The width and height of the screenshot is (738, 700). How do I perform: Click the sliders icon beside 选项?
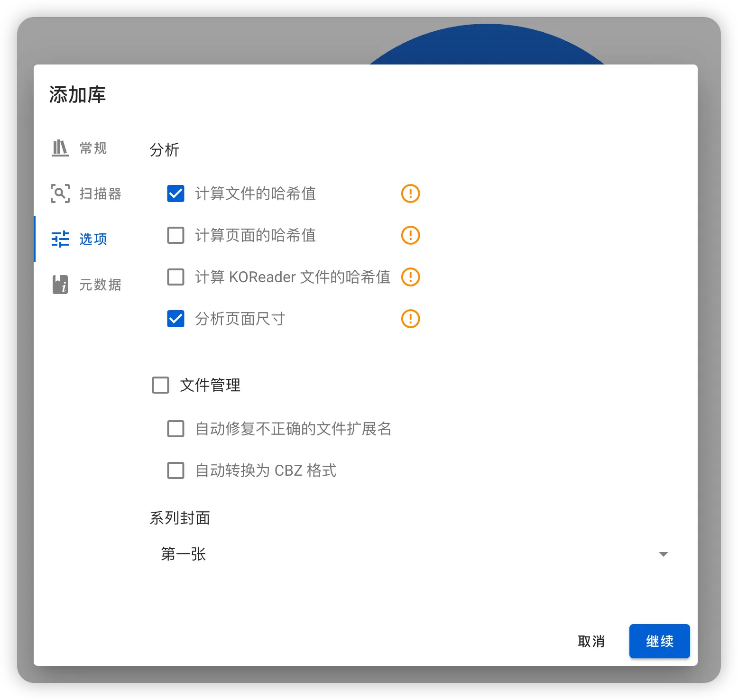(x=60, y=239)
